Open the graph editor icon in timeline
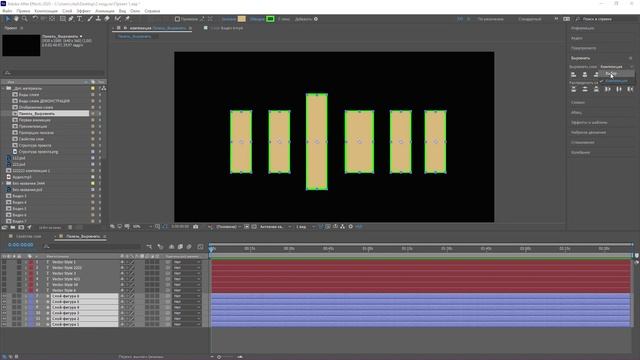 coord(200,247)
